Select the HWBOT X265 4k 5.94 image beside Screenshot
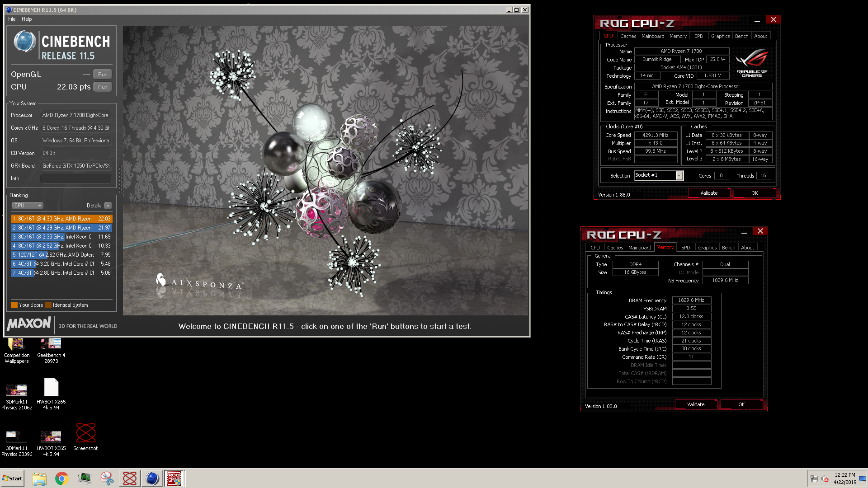 tap(51, 443)
